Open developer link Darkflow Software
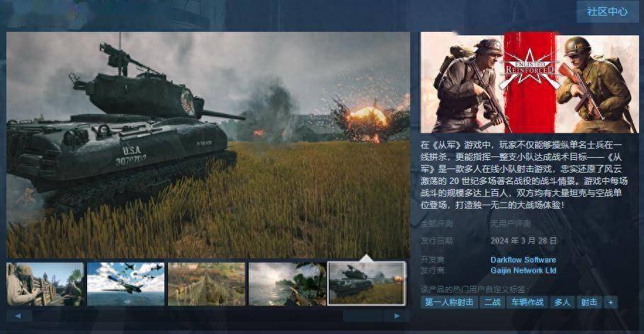This screenshot has width=644, height=334. pyautogui.click(x=524, y=260)
